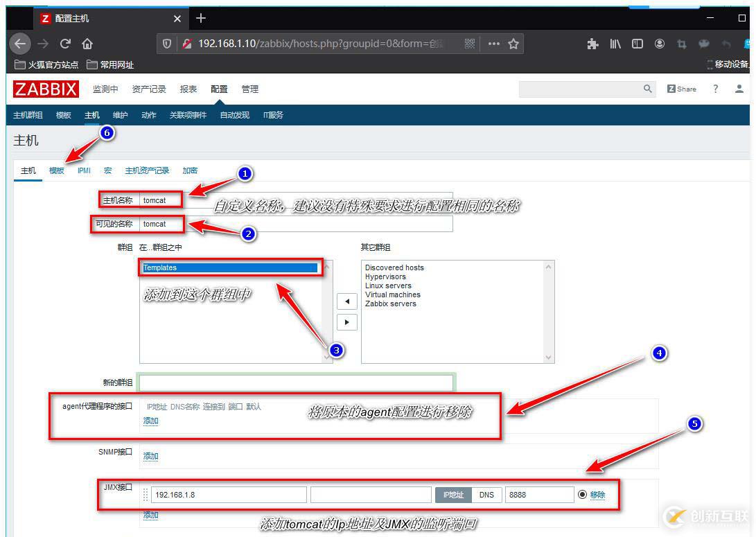Switch to the 模板 host form tab

pos(56,170)
